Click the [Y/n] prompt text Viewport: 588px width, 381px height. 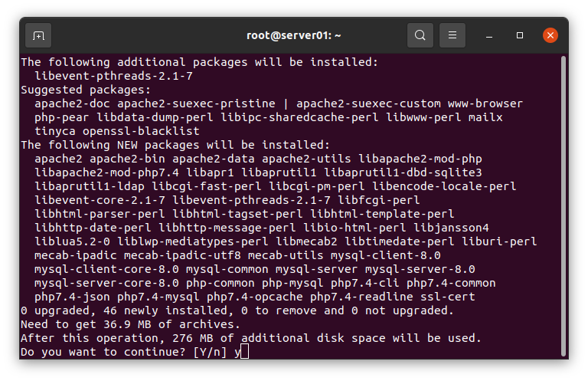(x=210, y=352)
